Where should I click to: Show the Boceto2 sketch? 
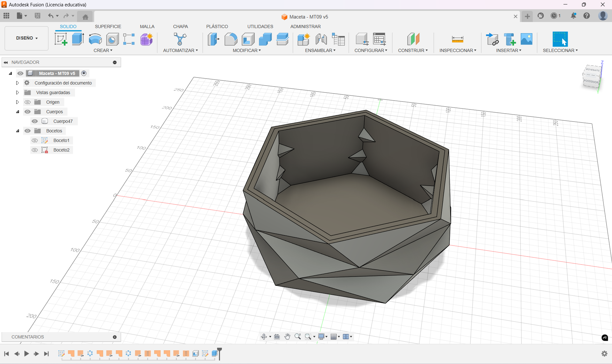coord(35,150)
